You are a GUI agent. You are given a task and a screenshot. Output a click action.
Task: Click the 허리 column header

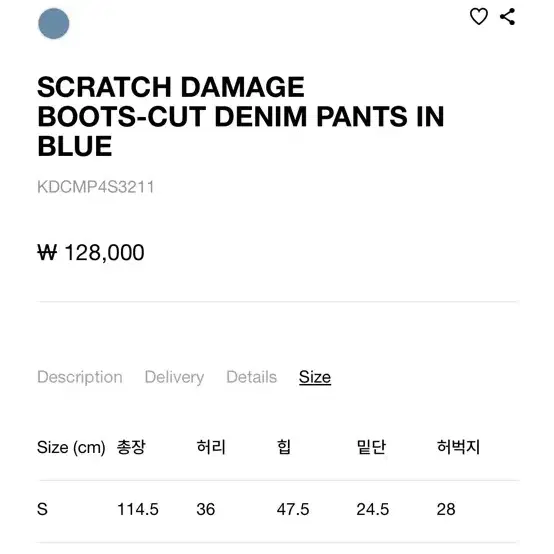tap(211, 447)
